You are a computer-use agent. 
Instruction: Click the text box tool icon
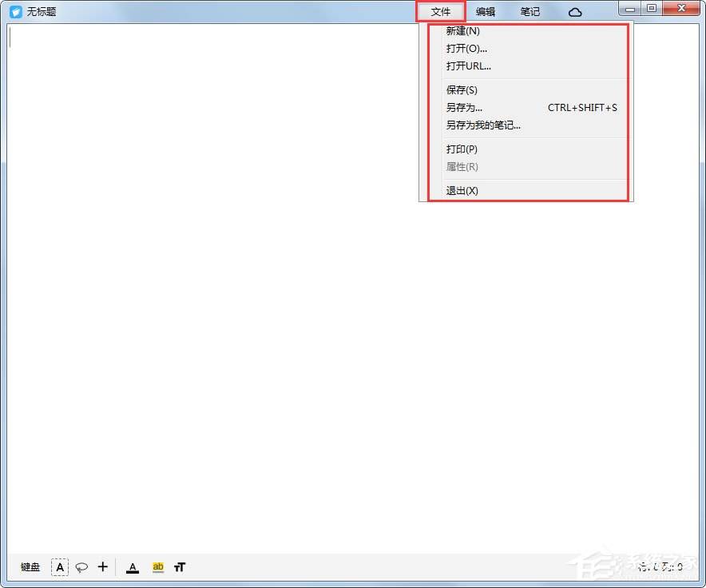(x=60, y=567)
